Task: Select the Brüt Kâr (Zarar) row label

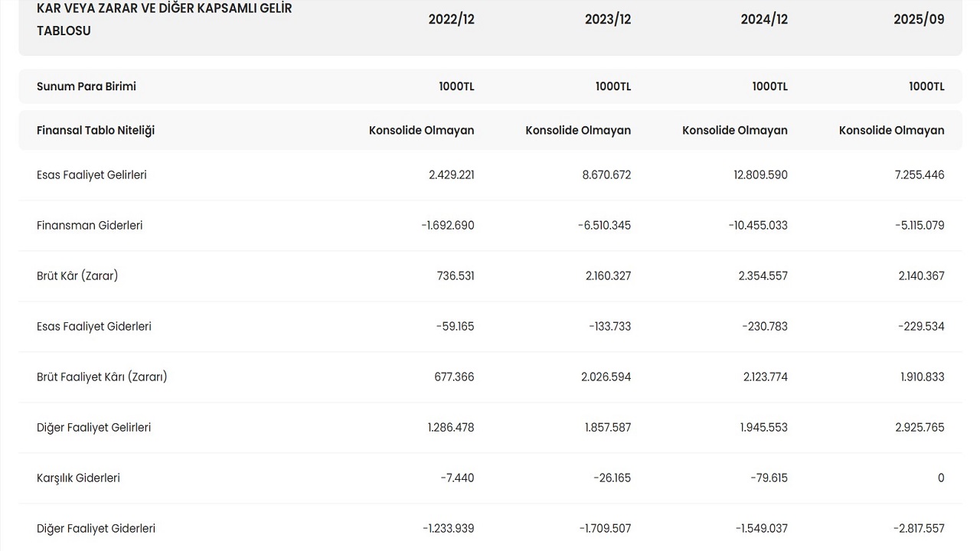Action: click(x=77, y=275)
